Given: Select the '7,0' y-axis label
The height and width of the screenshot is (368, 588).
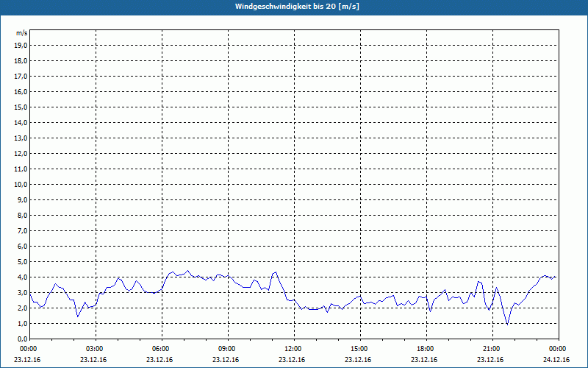Looking at the screenshot, I should pyautogui.click(x=22, y=230).
